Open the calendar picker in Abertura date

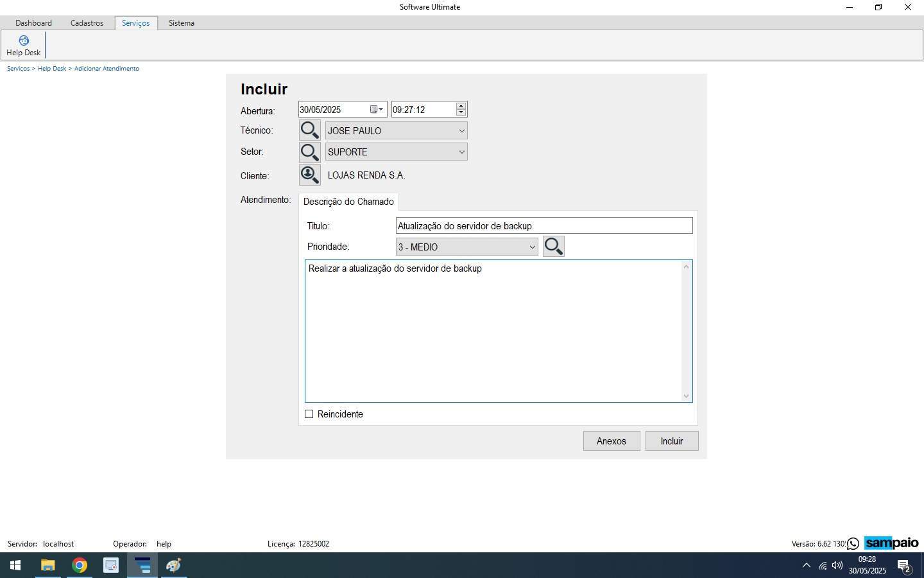coord(377,110)
